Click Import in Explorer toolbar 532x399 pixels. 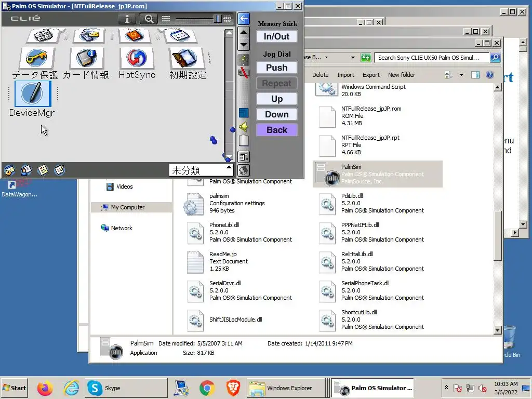coord(345,75)
